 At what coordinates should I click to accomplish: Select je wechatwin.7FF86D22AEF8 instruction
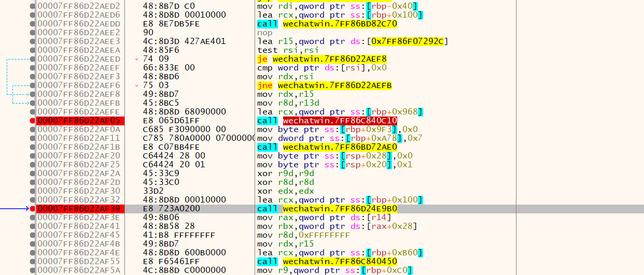click(x=321, y=59)
